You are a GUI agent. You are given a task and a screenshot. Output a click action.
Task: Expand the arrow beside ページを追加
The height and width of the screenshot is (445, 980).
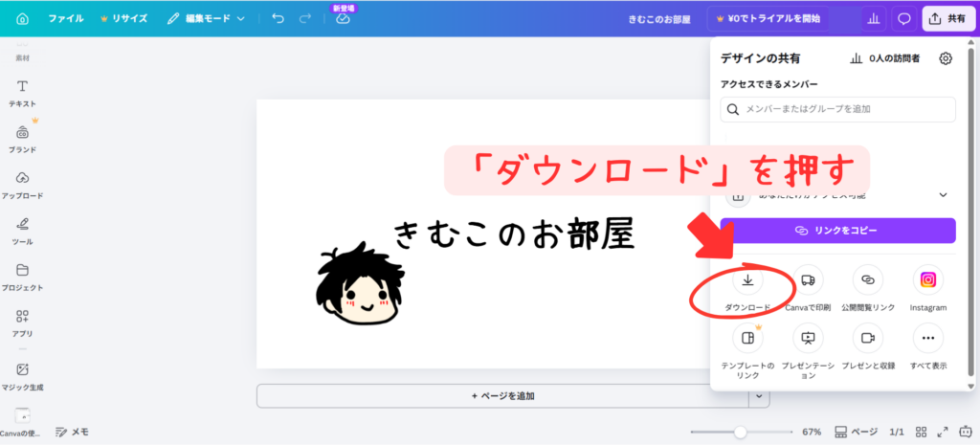[x=759, y=395]
